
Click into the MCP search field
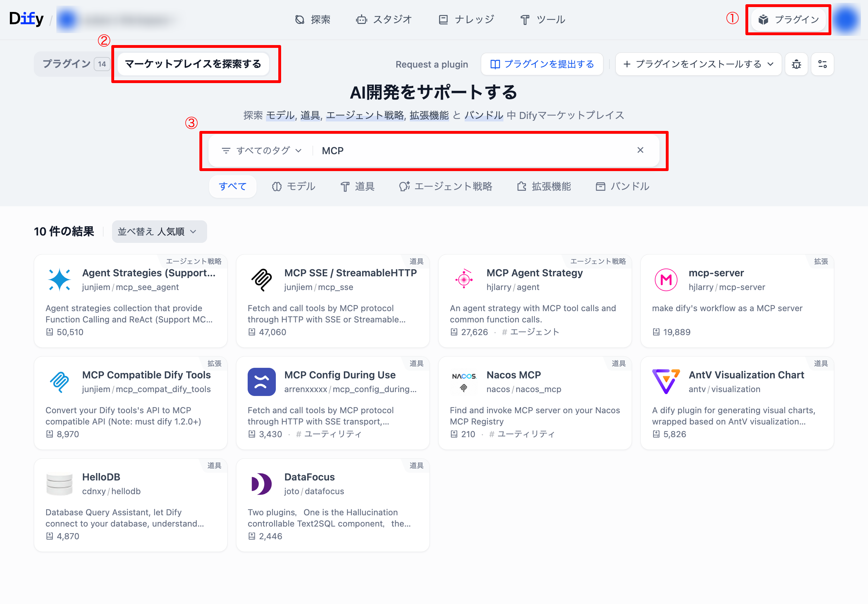click(x=472, y=151)
